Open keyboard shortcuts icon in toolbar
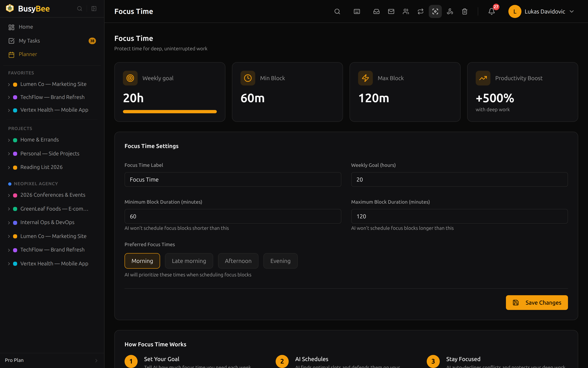 click(x=357, y=11)
